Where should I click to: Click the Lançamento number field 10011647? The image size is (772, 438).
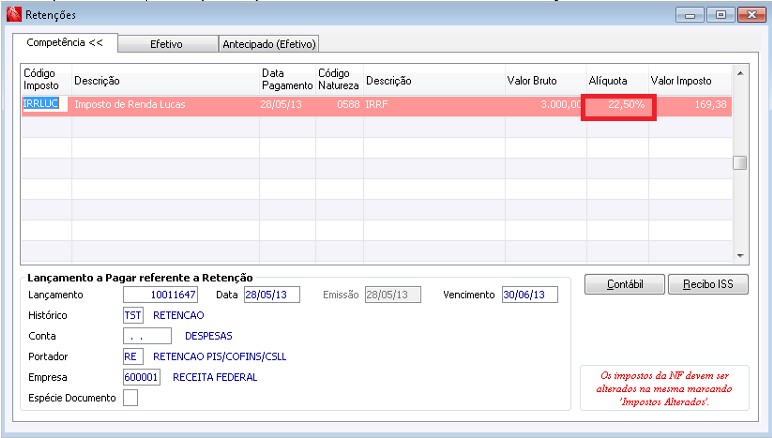point(161,295)
